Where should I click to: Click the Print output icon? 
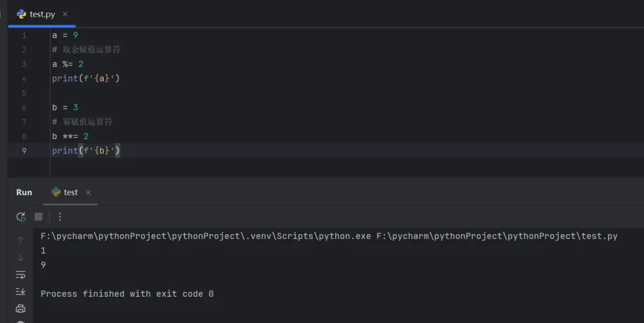coord(21,309)
